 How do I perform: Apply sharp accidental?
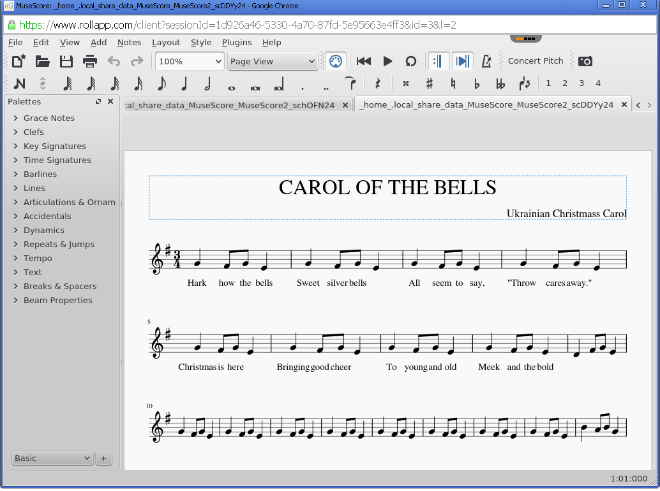click(x=429, y=83)
